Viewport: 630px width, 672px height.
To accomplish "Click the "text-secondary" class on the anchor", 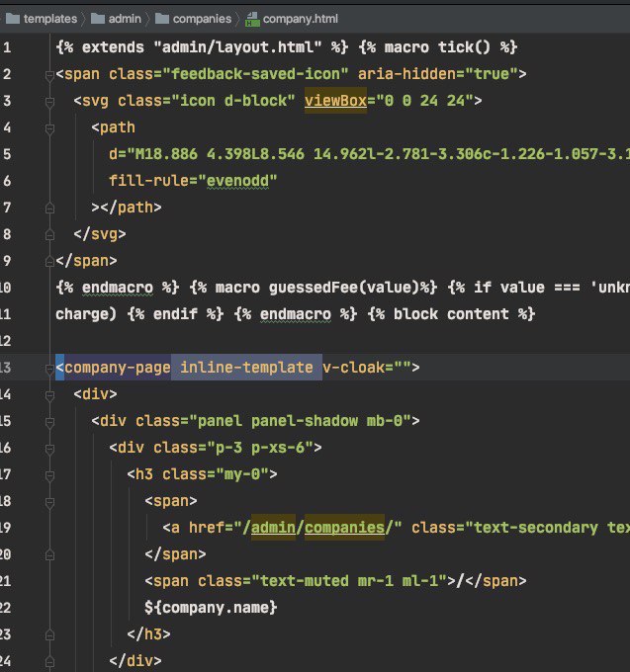I will (x=536, y=527).
